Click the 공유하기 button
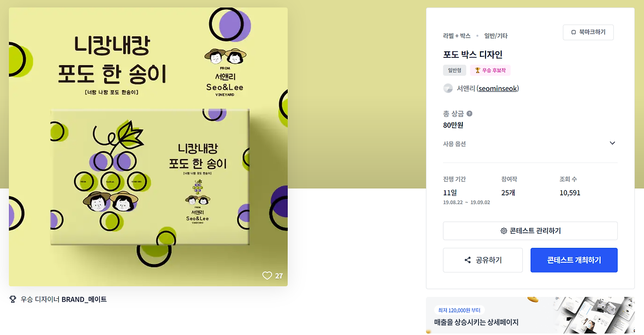This screenshot has width=644, height=335. 483,260
